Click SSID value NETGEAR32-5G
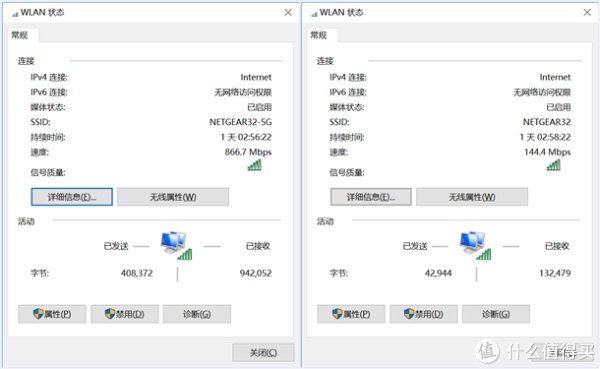 (x=240, y=122)
